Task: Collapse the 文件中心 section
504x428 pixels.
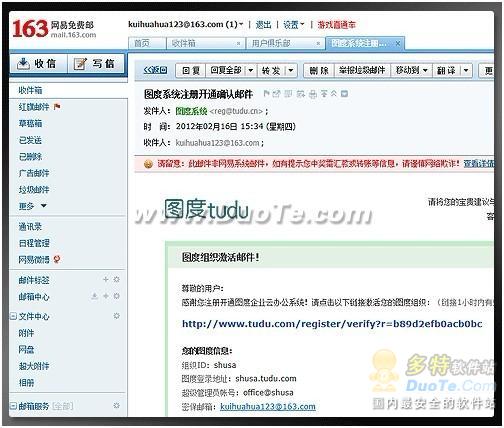Action: click(13, 316)
